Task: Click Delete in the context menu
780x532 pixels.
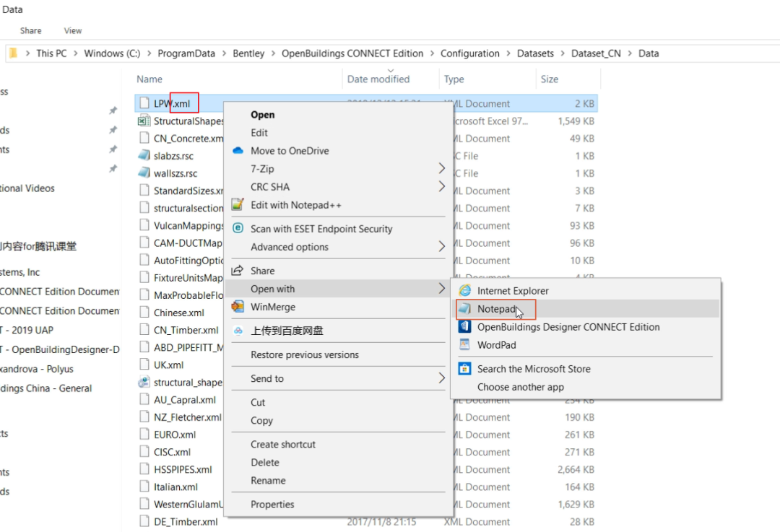Action: [x=265, y=463]
